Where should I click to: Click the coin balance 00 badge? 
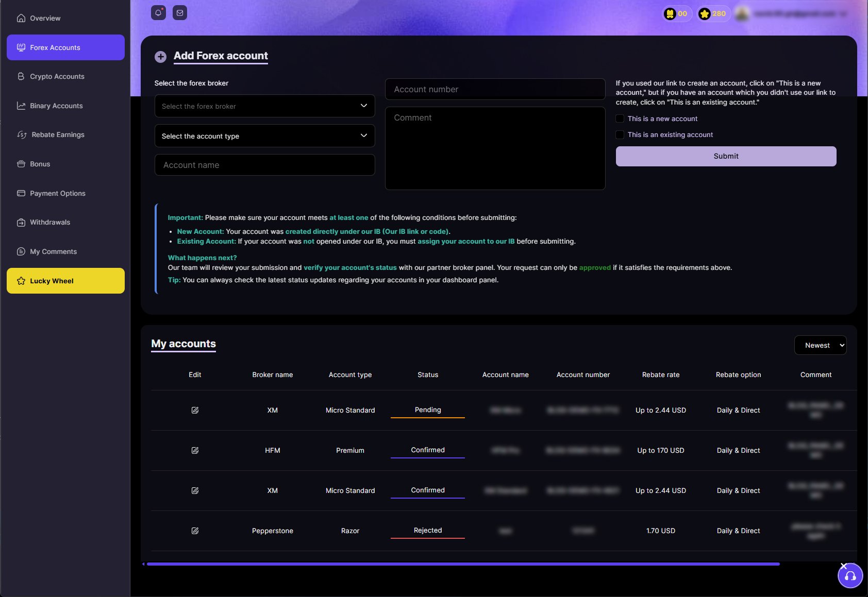click(x=677, y=14)
